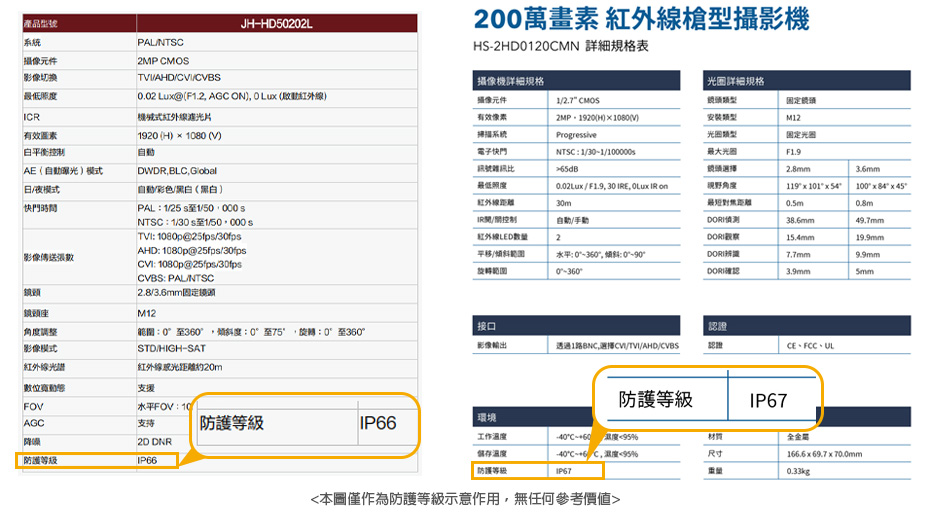
Task: Click the large IP67 callout value
Action: point(768,400)
